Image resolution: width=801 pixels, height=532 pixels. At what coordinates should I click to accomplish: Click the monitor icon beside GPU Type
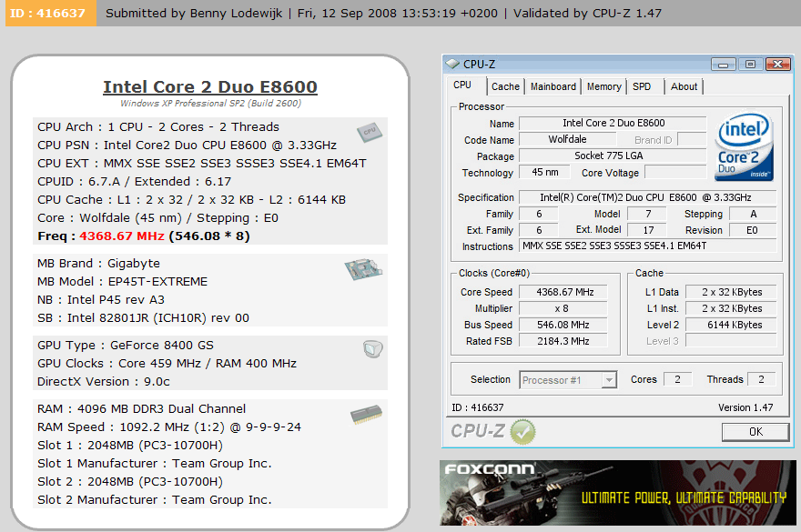(373, 349)
